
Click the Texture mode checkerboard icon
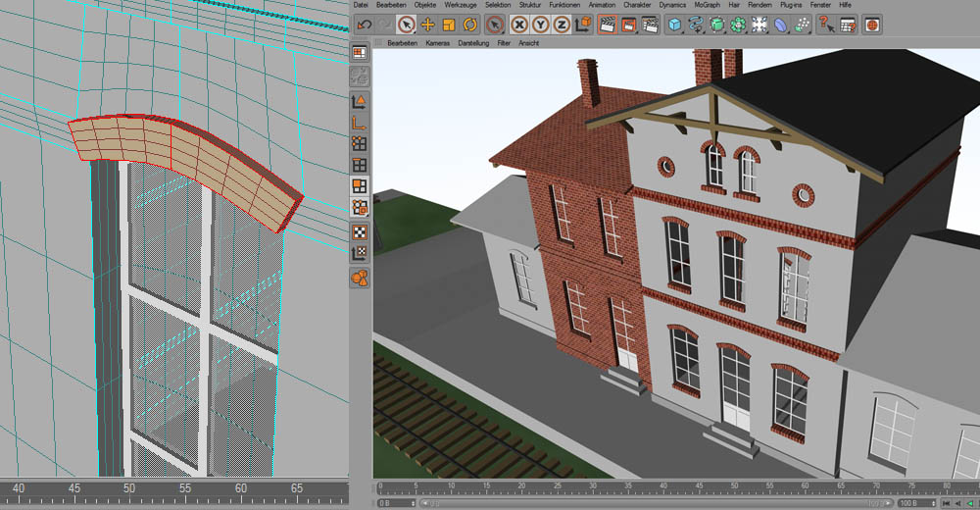[x=360, y=232]
